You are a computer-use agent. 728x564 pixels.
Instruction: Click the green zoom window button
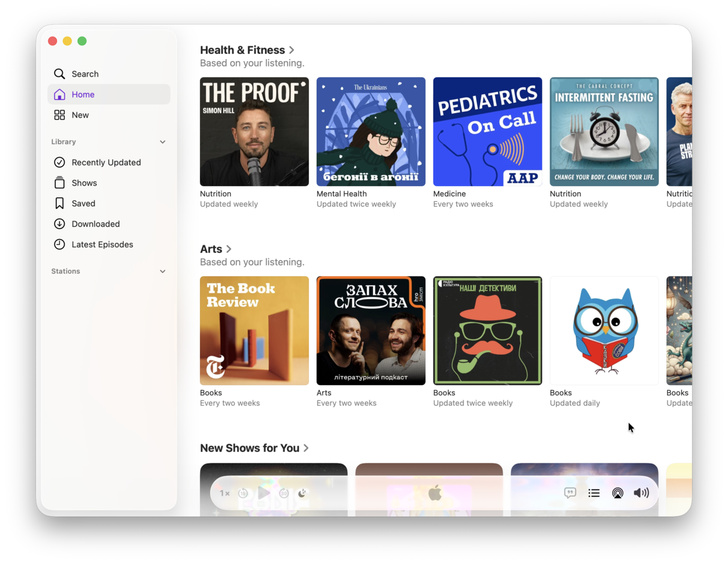pos(82,41)
